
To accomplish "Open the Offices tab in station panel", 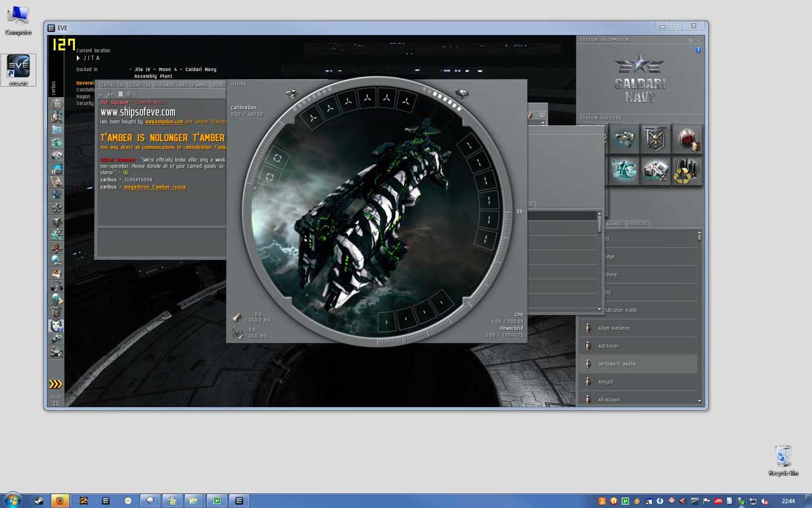I will (x=638, y=224).
